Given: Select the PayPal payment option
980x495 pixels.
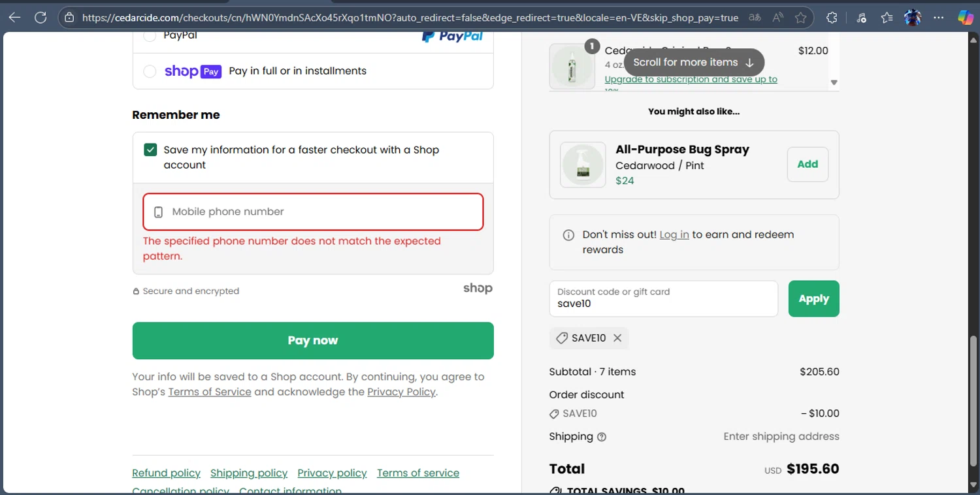Looking at the screenshot, I should click(x=150, y=36).
